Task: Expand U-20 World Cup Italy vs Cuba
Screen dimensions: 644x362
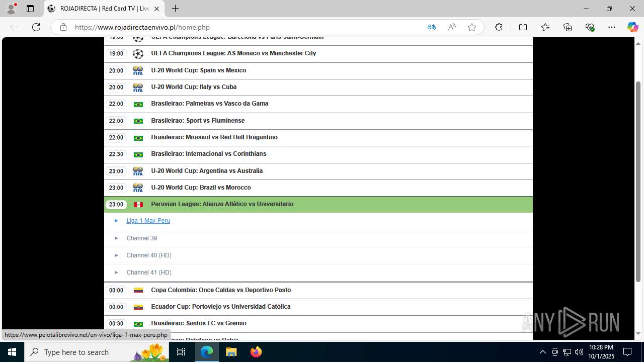Action: [318, 87]
